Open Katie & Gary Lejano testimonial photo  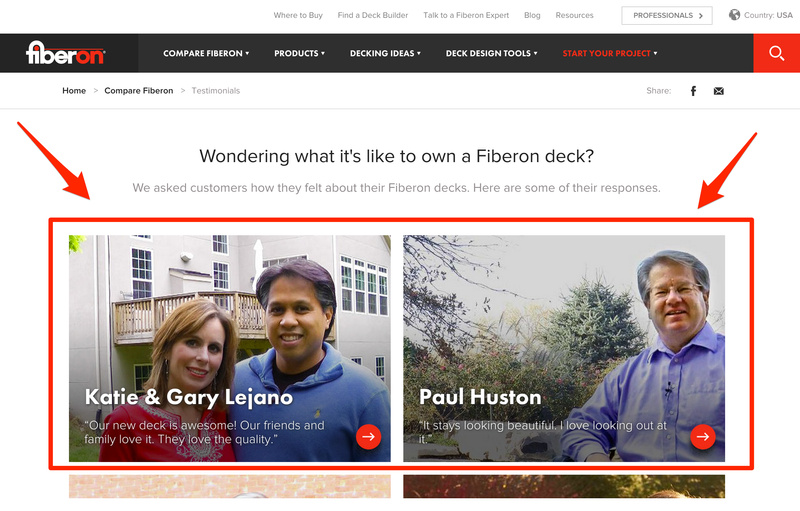[x=230, y=348]
